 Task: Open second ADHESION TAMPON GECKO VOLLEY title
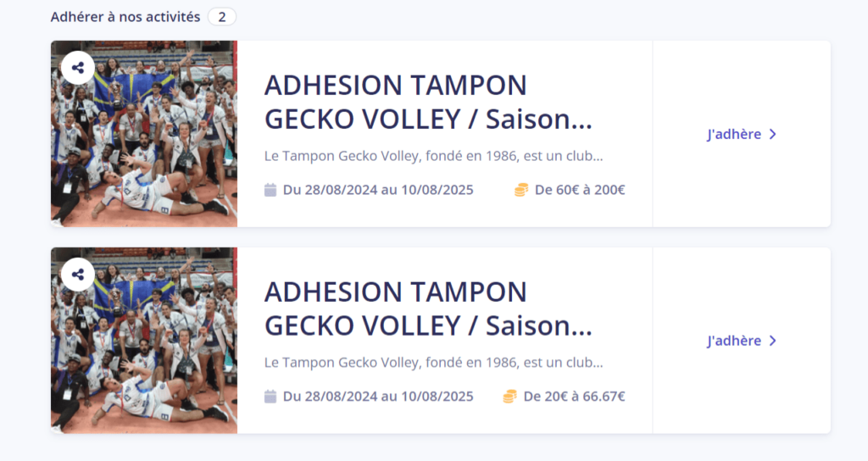coord(428,308)
